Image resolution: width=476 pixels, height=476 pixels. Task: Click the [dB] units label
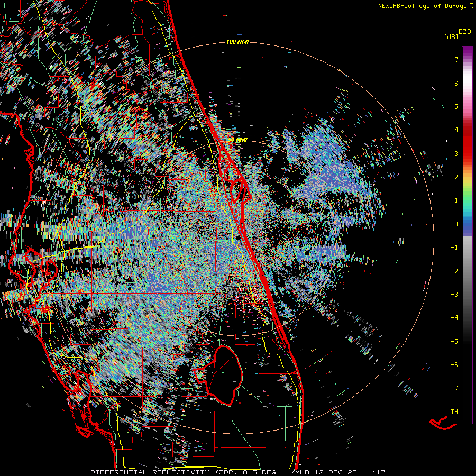(x=451, y=36)
